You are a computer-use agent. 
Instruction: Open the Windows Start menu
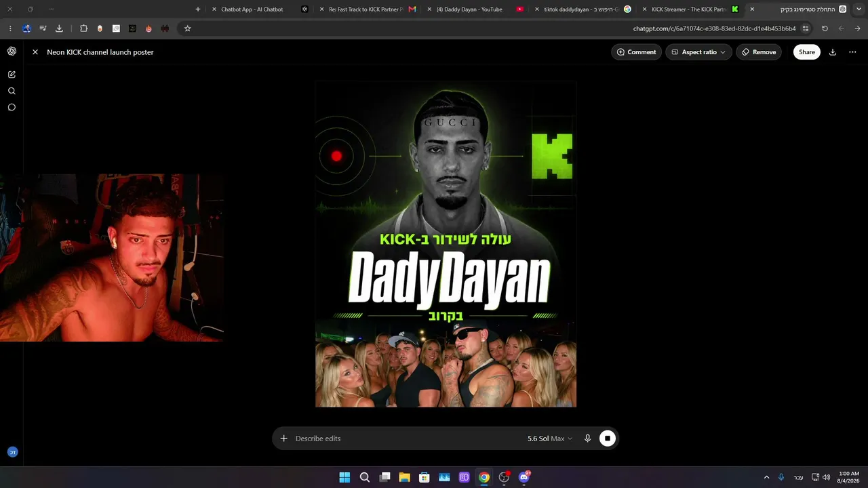coord(344,477)
